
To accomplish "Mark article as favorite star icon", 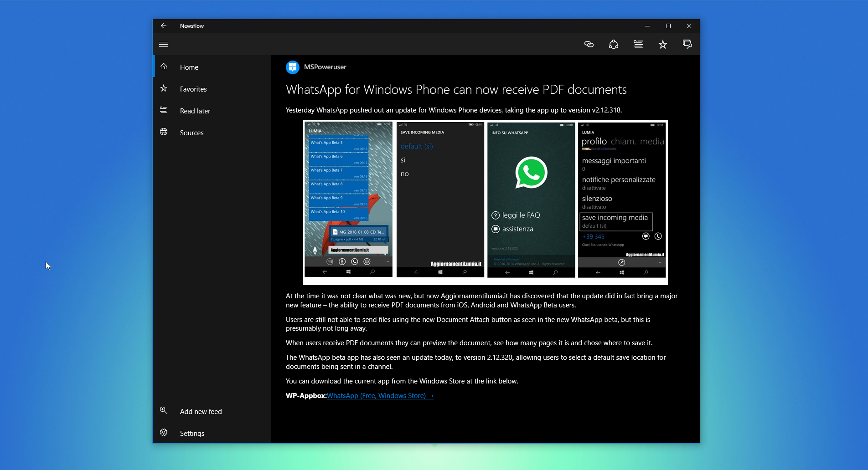I will tap(663, 44).
